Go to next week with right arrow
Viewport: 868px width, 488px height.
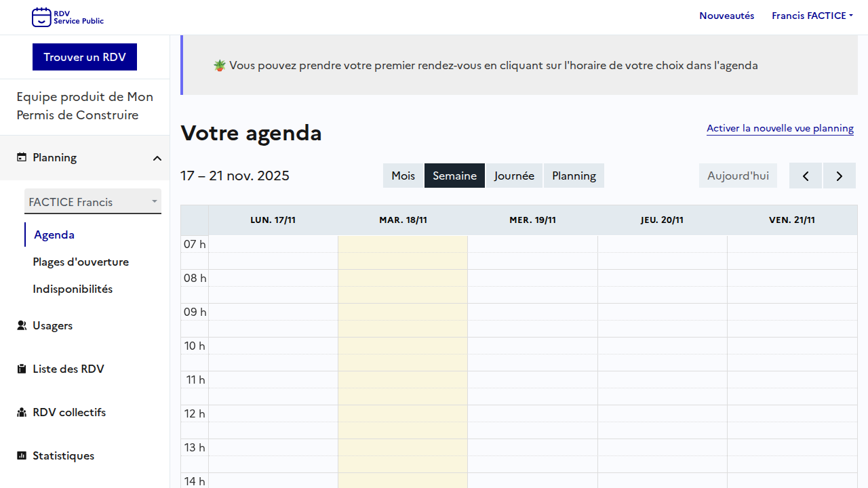[x=840, y=176]
